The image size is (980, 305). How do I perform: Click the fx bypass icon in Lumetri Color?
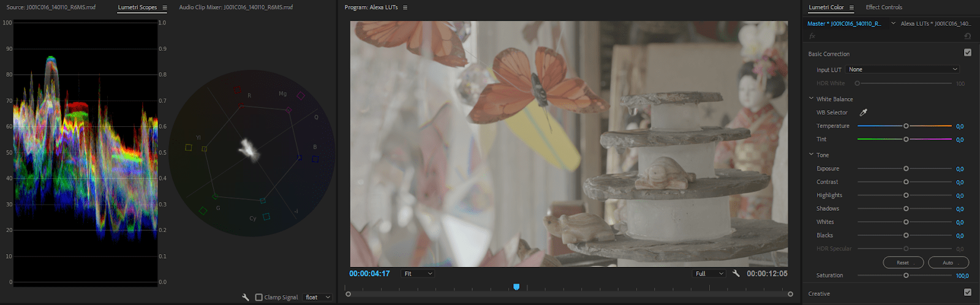pos(812,36)
